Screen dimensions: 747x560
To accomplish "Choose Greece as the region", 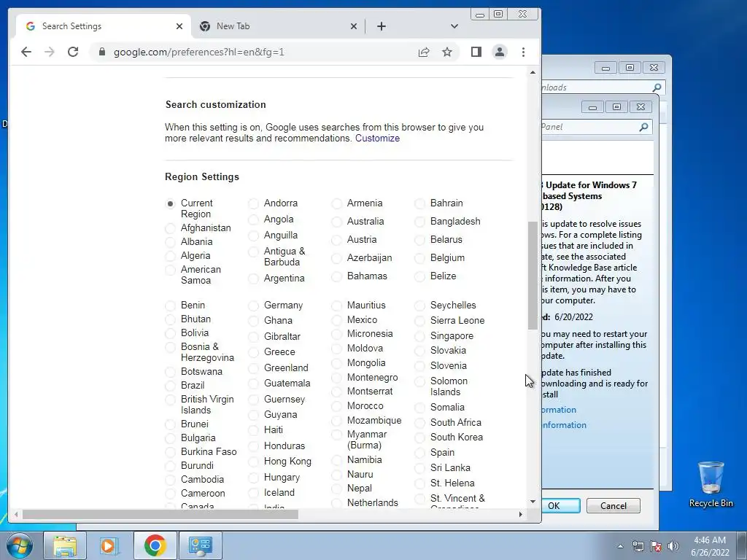I will pyautogui.click(x=253, y=352).
